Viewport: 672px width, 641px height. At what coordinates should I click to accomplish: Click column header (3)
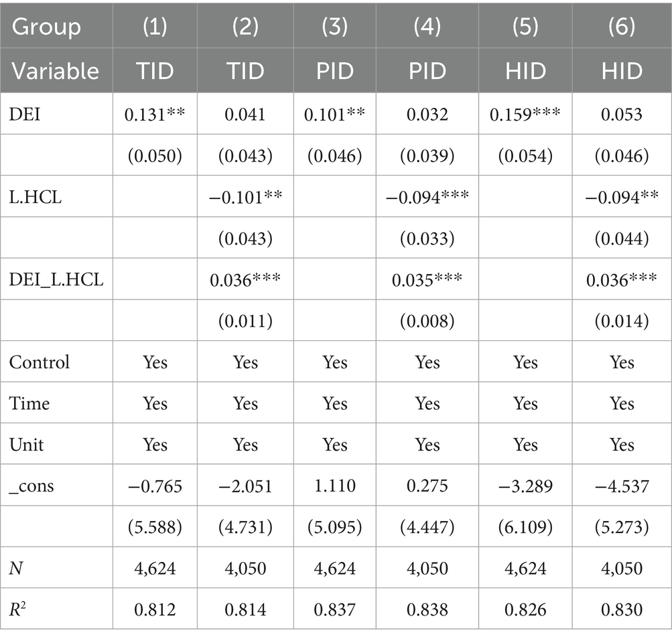tap(334, 27)
